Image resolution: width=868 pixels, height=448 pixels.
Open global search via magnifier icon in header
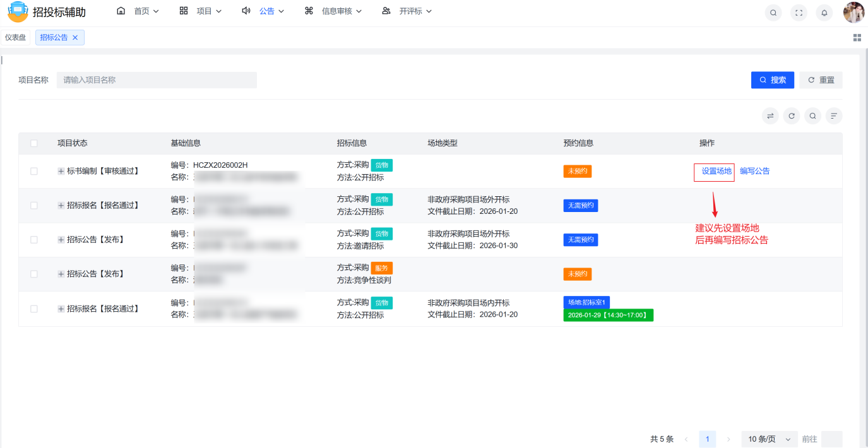(773, 12)
